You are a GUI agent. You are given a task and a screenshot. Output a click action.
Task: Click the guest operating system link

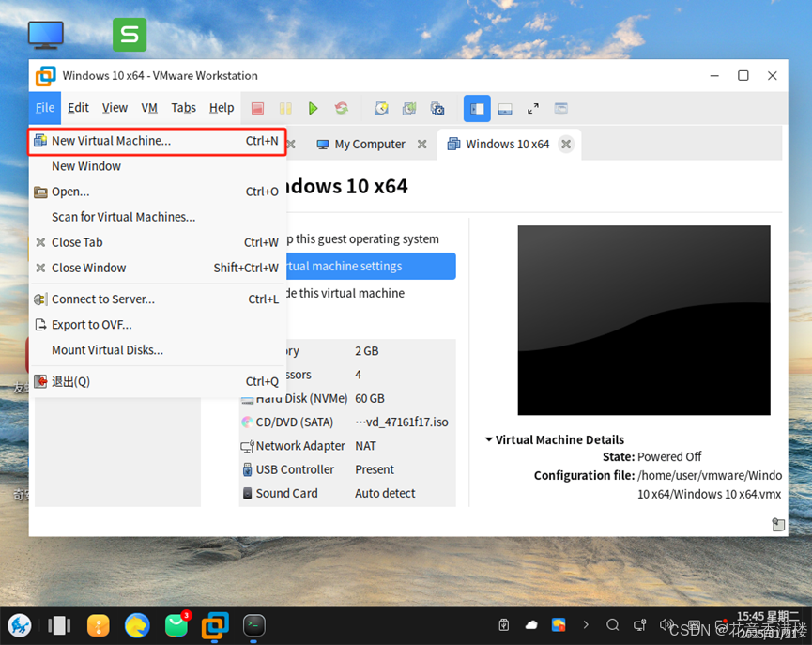point(362,238)
